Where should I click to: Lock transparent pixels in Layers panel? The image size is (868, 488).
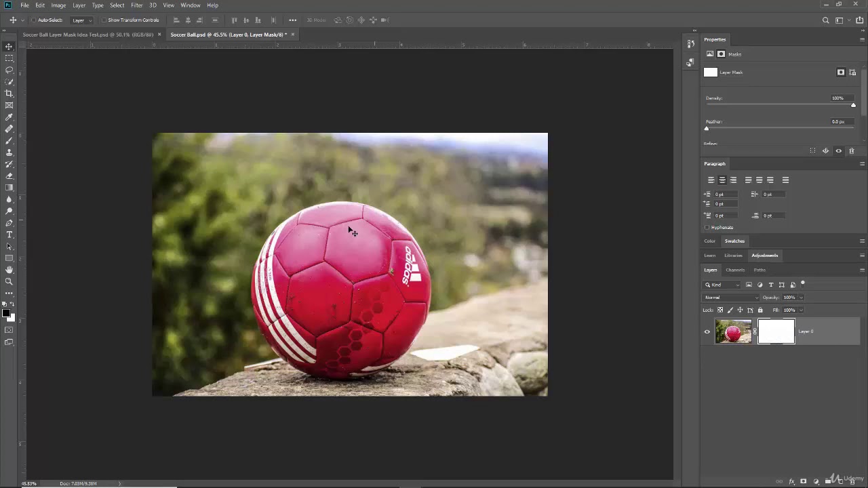point(720,310)
